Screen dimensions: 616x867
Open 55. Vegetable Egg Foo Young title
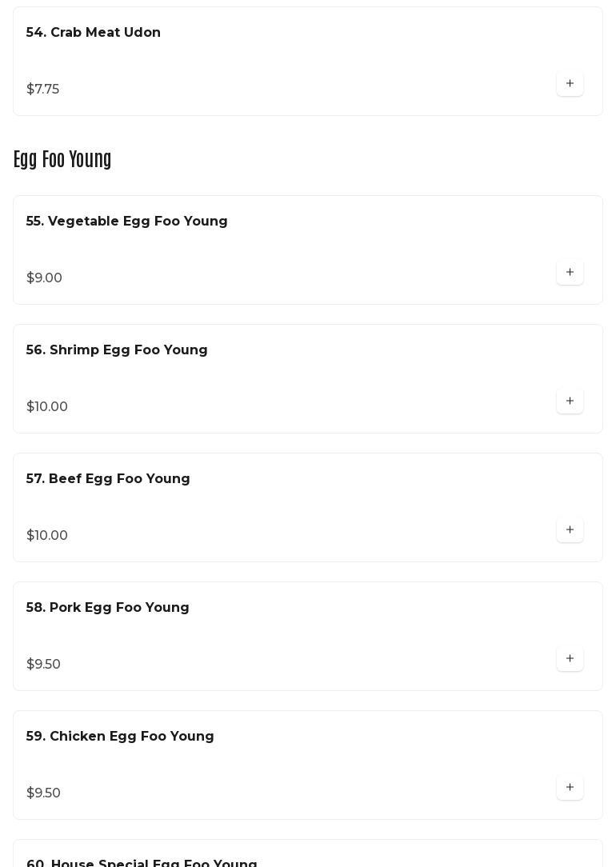(127, 222)
